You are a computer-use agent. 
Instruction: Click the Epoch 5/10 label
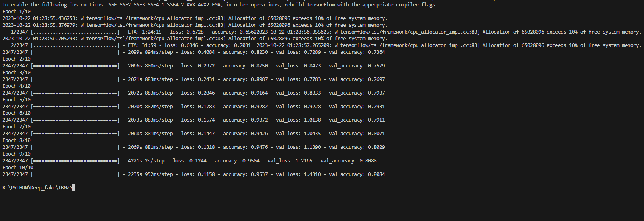click(x=16, y=100)
